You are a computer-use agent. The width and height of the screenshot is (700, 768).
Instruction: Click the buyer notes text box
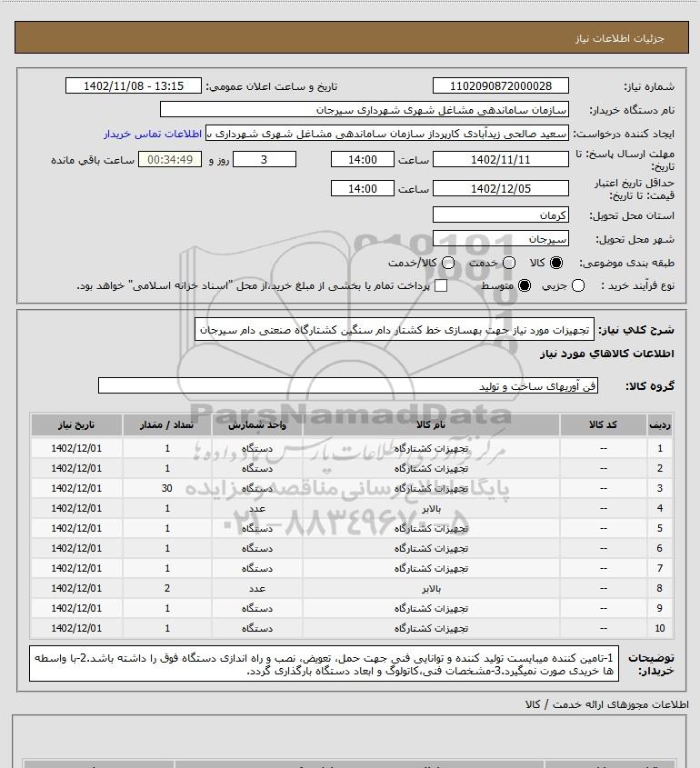click(x=324, y=664)
